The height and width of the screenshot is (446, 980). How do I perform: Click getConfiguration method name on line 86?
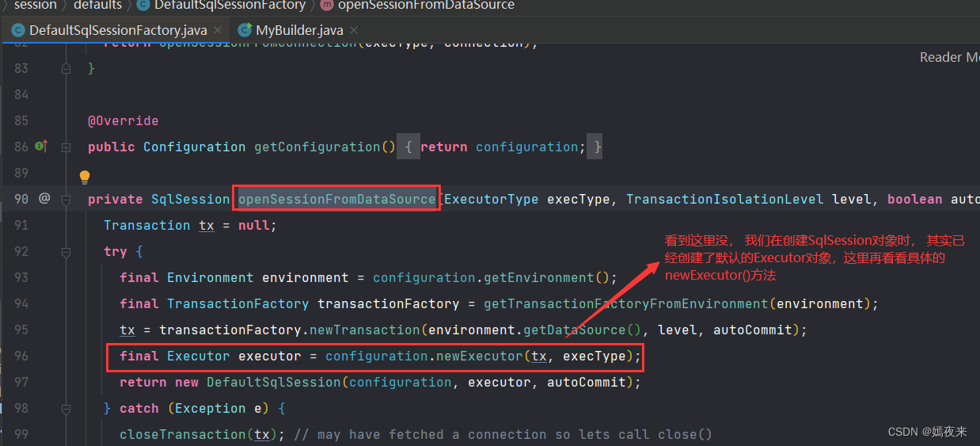tap(317, 147)
